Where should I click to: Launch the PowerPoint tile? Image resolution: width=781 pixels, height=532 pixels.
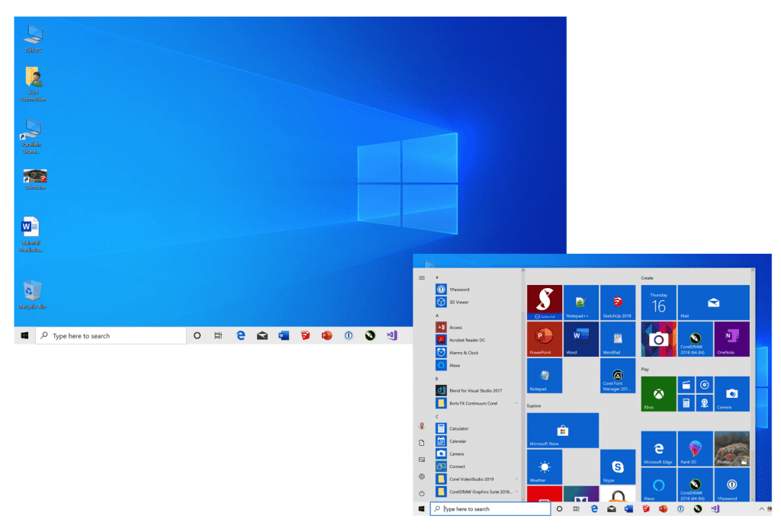pos(545,339)
